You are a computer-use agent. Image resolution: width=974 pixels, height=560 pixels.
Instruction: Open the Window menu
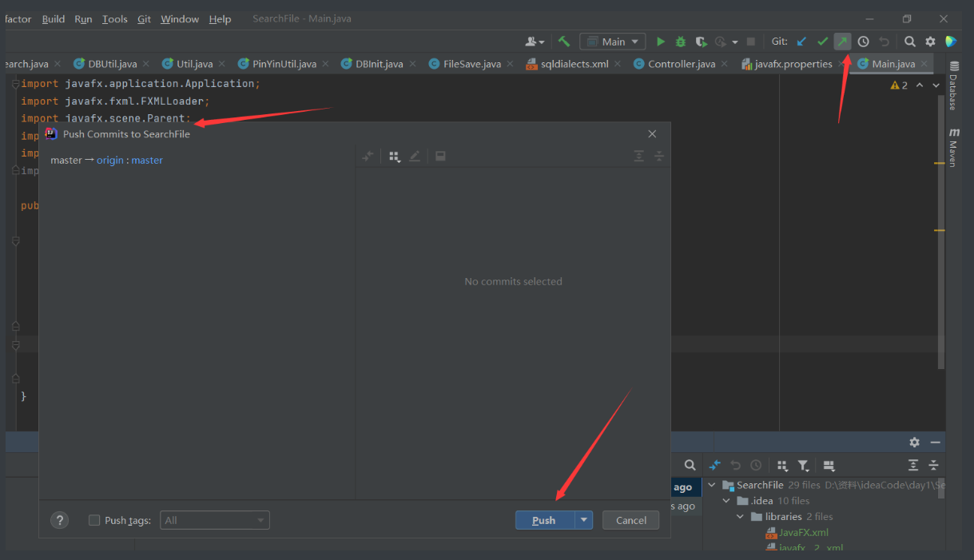[x=180, y=19]
